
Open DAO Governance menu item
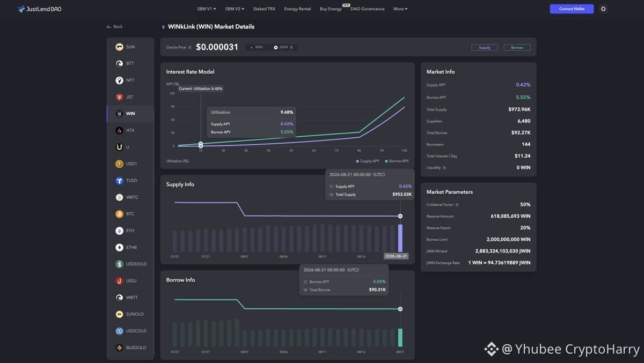click(368, 9)
